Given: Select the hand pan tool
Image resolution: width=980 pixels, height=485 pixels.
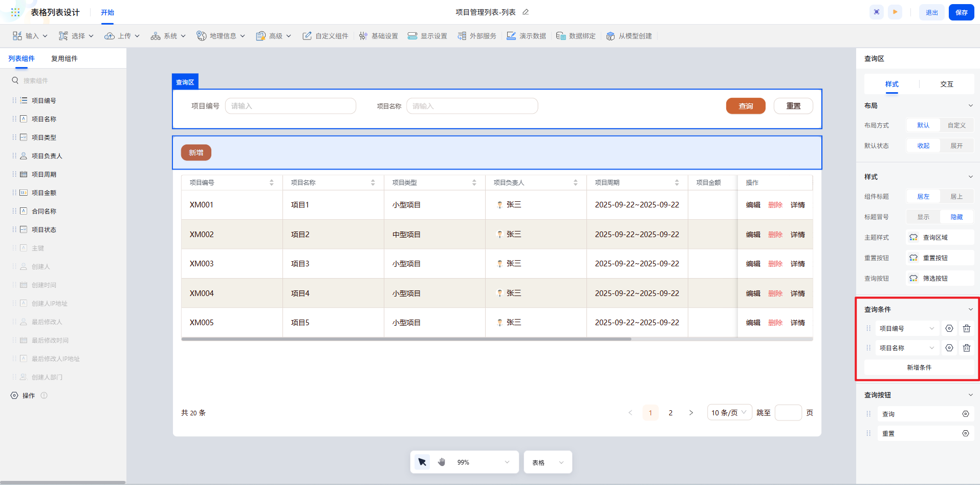Looking at the screenshot, I should click(x=442, y=462).
